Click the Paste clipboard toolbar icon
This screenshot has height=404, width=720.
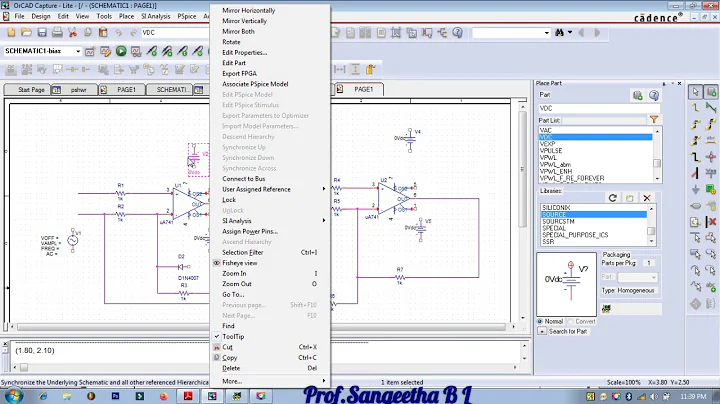(103, 33)
